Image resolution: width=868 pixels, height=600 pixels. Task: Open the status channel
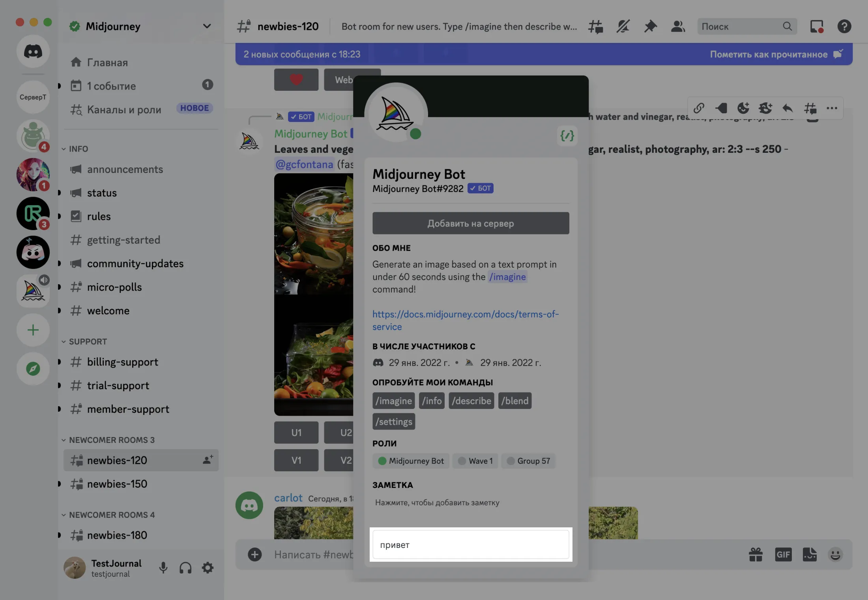[x=141, y=193]
